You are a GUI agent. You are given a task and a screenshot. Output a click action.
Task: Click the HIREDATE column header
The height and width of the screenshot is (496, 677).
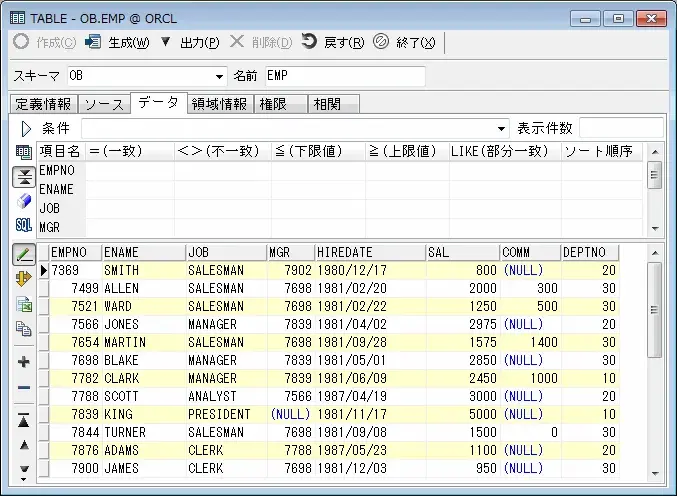click(x=370, y=252)
